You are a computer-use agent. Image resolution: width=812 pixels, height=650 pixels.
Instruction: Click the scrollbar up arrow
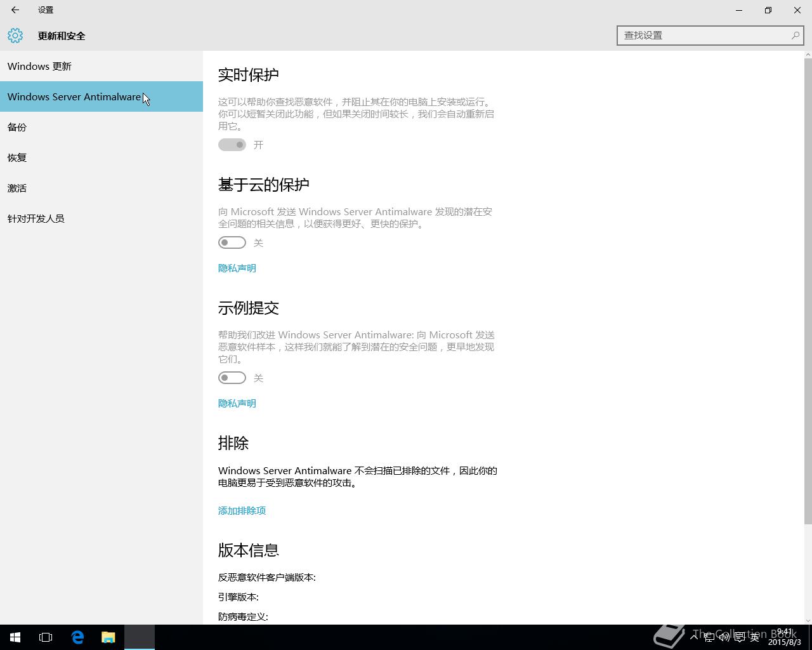pyautogui.click(x=808, y=55)
